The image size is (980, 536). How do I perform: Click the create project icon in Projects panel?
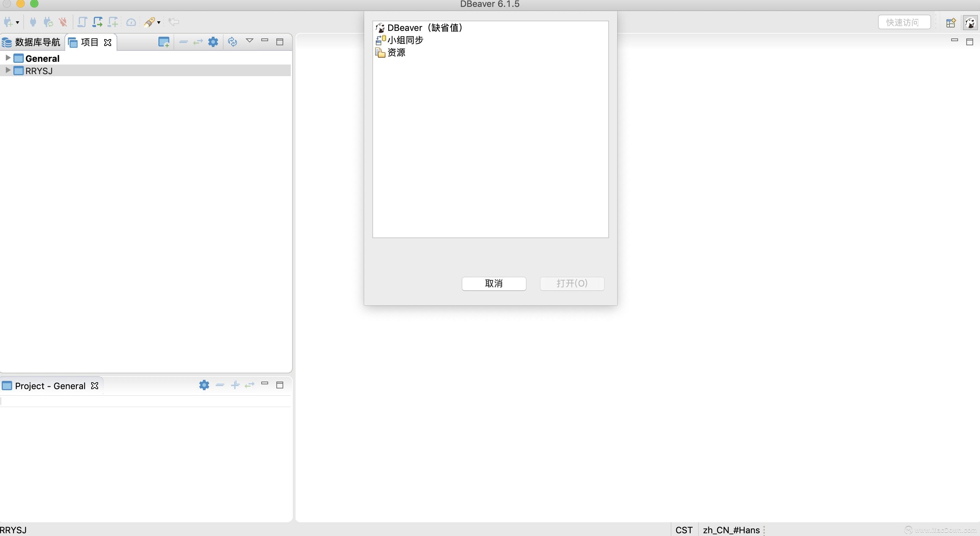coord(164,42)
